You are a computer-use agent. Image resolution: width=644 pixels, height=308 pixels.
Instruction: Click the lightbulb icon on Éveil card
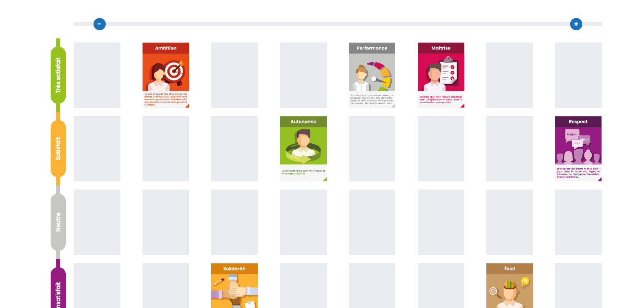tap(525, 282)
